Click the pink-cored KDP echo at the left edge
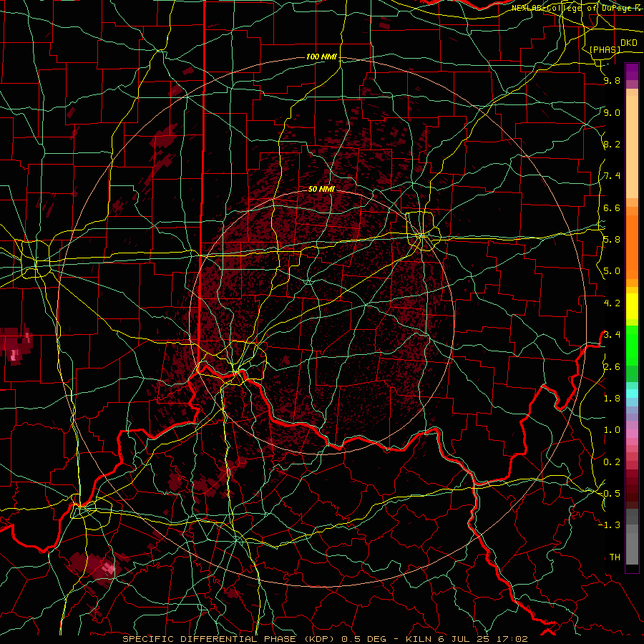 click(x=16, y=346)
